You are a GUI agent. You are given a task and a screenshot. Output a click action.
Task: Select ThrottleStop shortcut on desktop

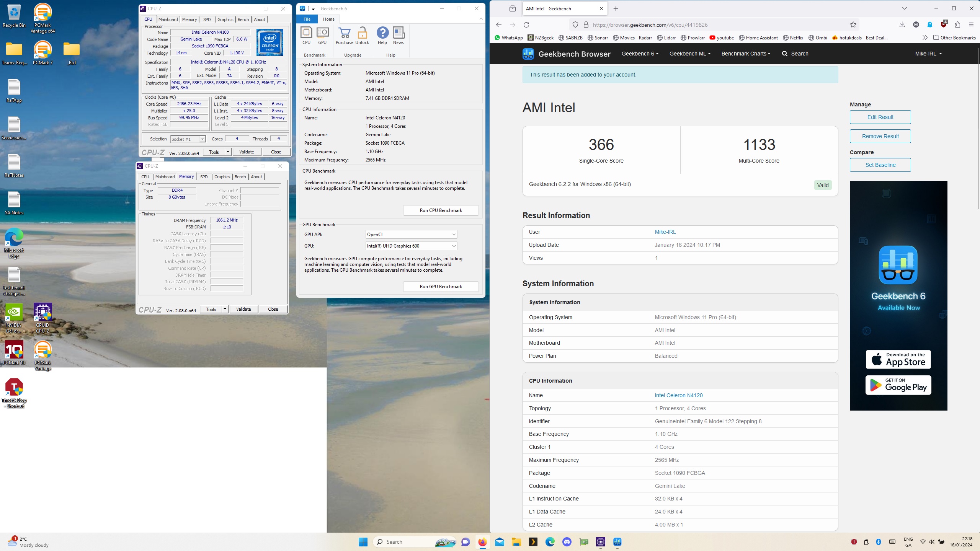click(14, 393)
